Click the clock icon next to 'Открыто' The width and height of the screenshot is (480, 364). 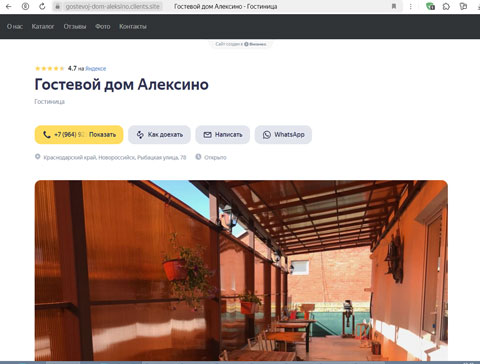[198, 157]
